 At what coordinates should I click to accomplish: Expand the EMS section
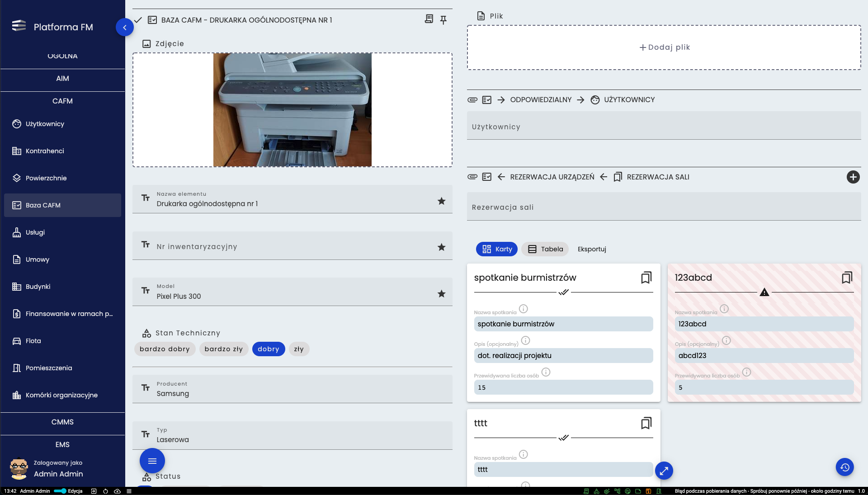pos(62,445)
